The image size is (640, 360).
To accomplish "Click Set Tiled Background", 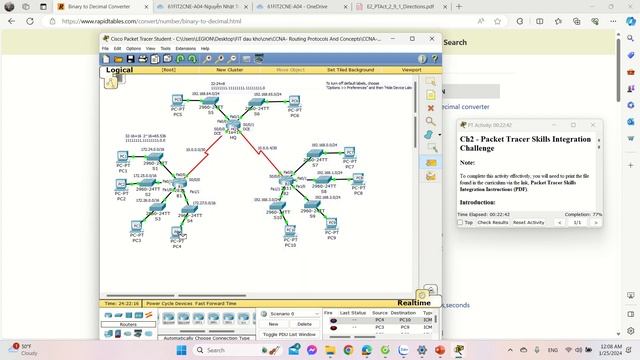I will (350, 70).
